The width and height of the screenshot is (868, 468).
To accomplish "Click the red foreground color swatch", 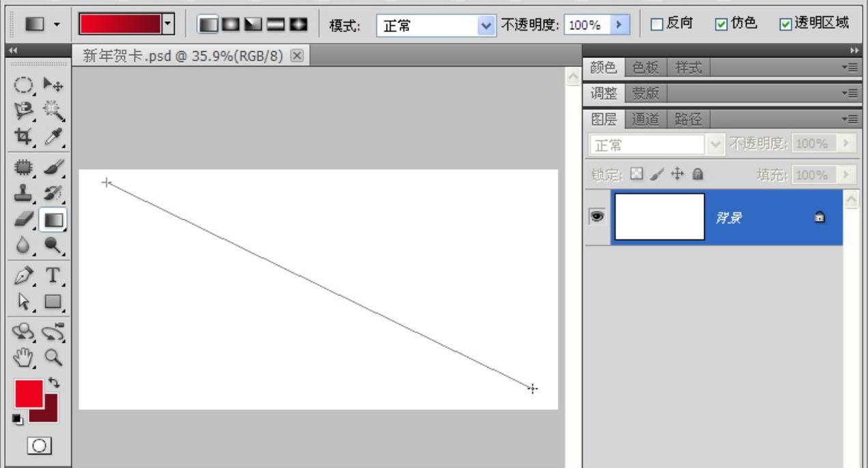I will coord(28,392).
